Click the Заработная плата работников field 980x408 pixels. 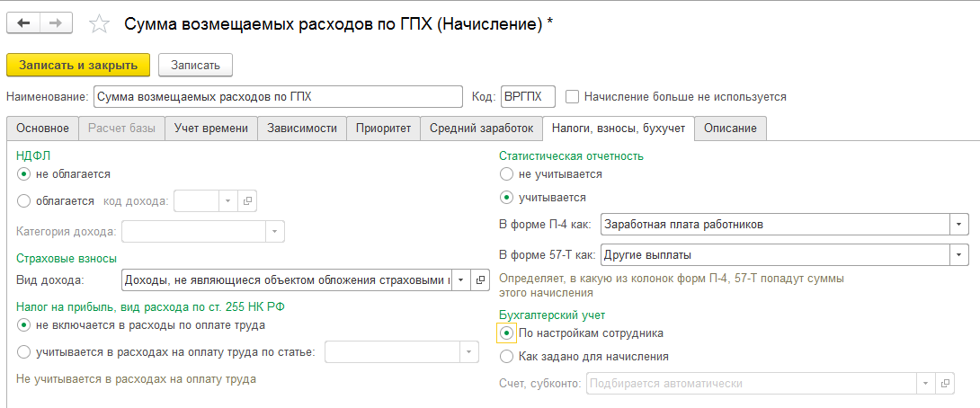[x=775, y=225]
